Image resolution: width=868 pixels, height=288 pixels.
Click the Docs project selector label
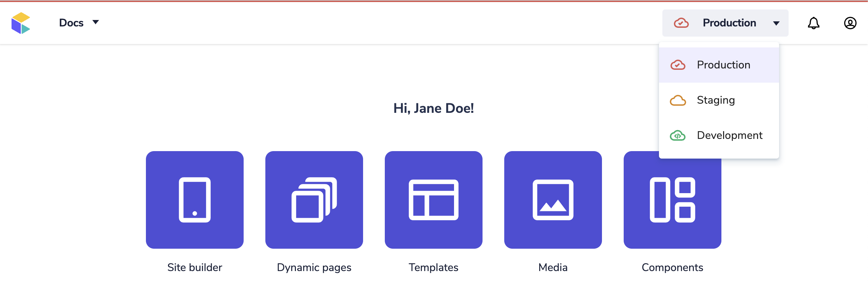coord(71,23)
